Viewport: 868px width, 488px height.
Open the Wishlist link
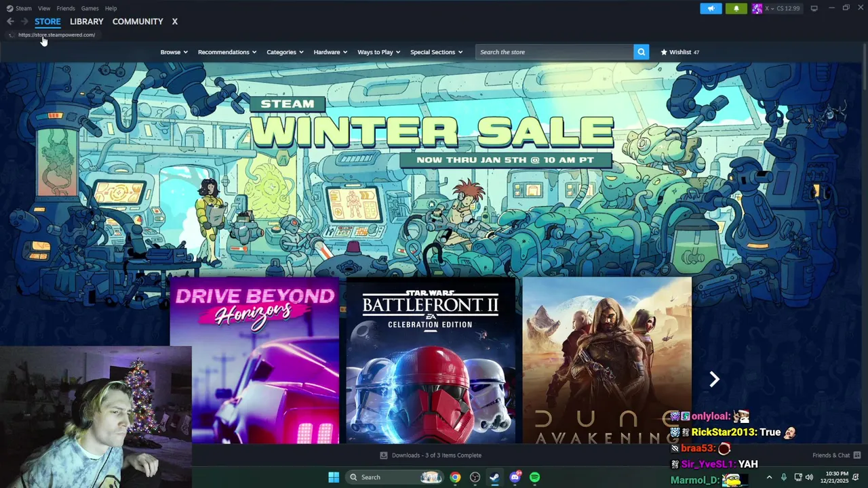(x=679, y=52)
